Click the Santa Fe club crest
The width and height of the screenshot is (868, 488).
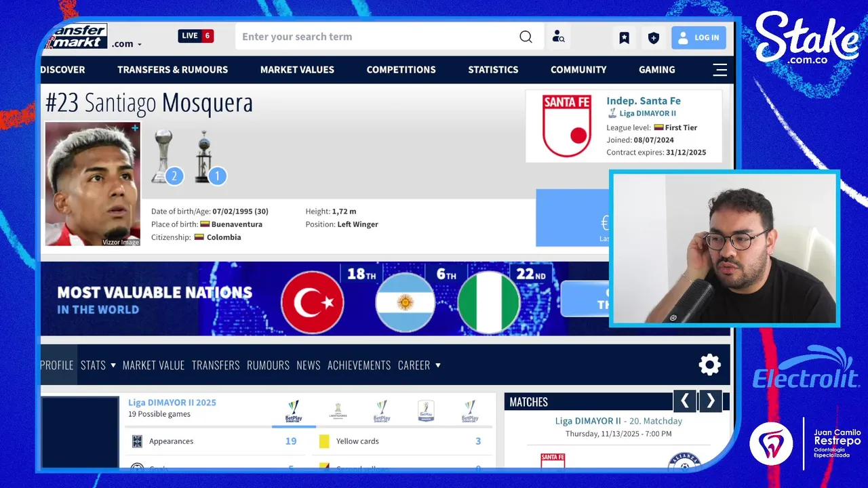coord(566,126)
